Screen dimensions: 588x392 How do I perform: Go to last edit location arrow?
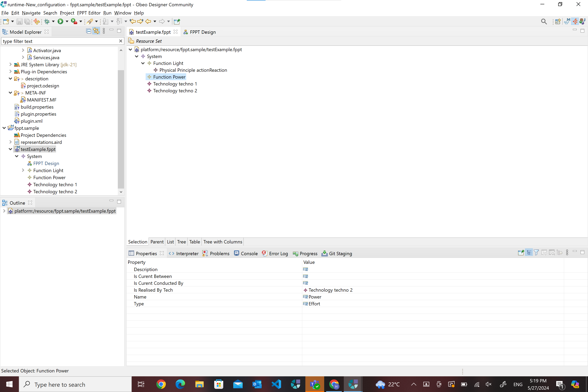click(133, 22)
